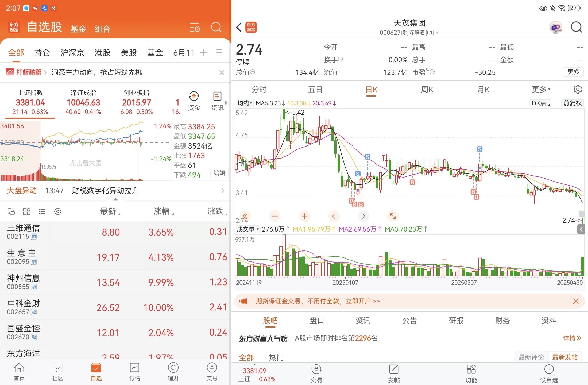Select the 最新发帖 sort option
588x385 pixels.
tap(565, 357)
